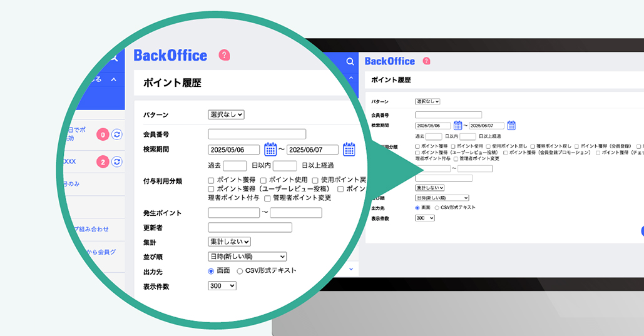
Task: Collapse sidebar section with the up chevron
Action: point(113,79)
